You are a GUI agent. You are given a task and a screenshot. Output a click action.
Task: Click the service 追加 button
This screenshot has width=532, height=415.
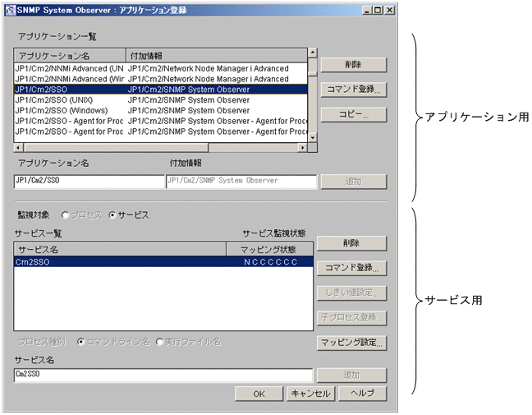pyautogui.click(x=351, y=376)
